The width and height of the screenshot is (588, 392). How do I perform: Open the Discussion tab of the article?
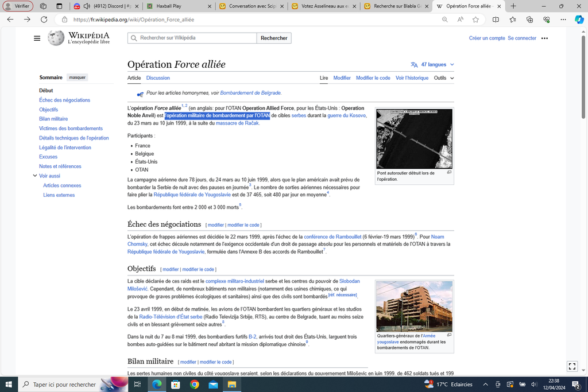[158, 78]
